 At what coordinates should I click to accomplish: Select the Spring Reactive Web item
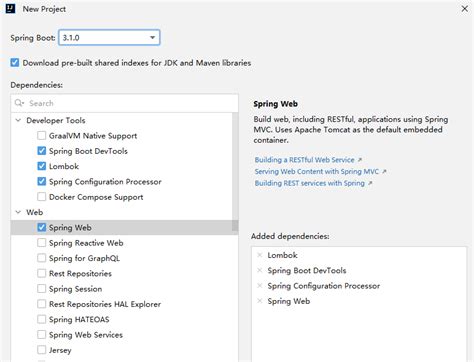tap(86, 243)
